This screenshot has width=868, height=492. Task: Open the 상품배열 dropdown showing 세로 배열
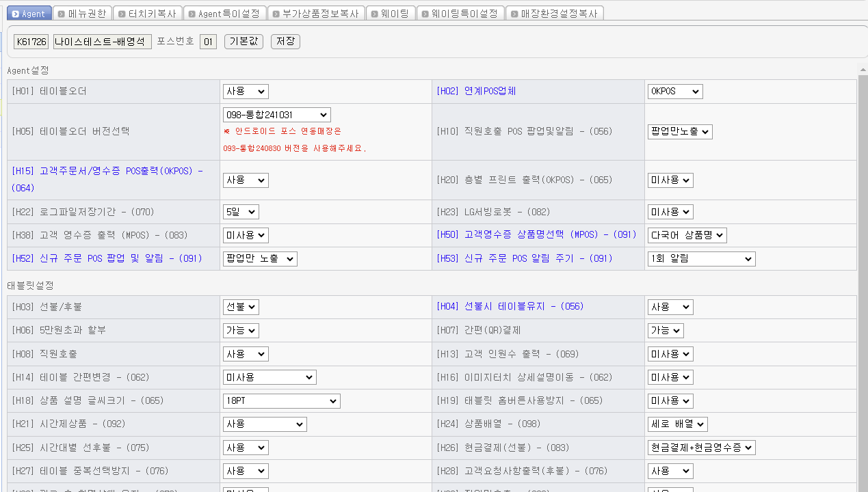[677, 424]
